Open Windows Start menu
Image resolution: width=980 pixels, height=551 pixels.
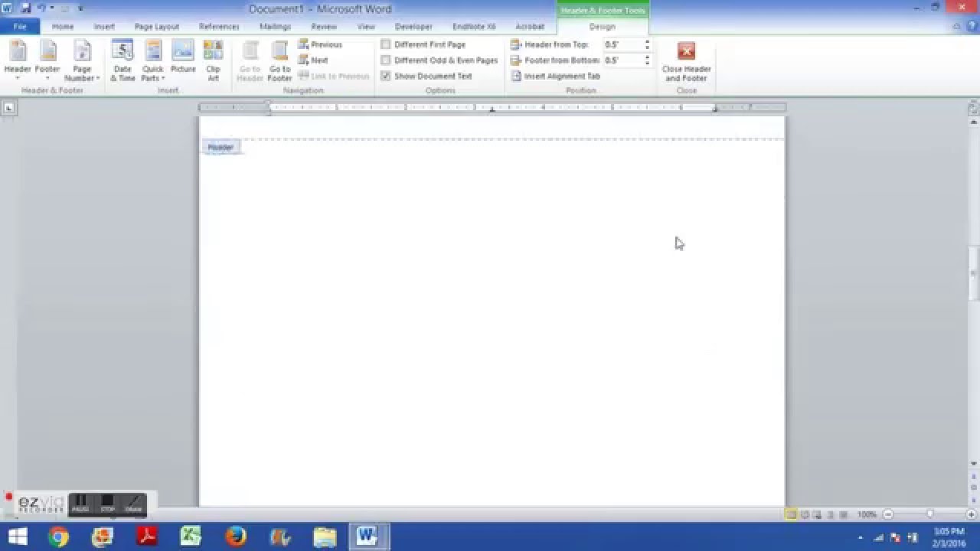[17, 536]
